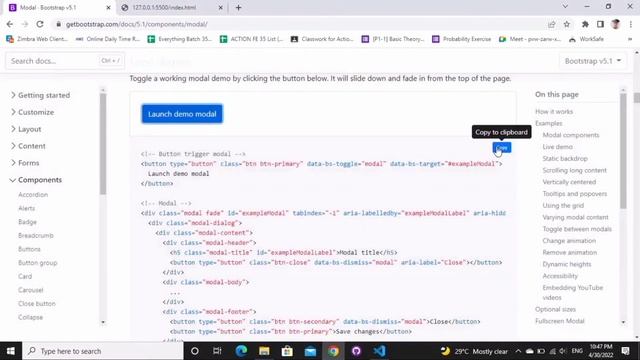Click the address bar URL
Screen dimensions: 640x360
[x=137, y=24]
